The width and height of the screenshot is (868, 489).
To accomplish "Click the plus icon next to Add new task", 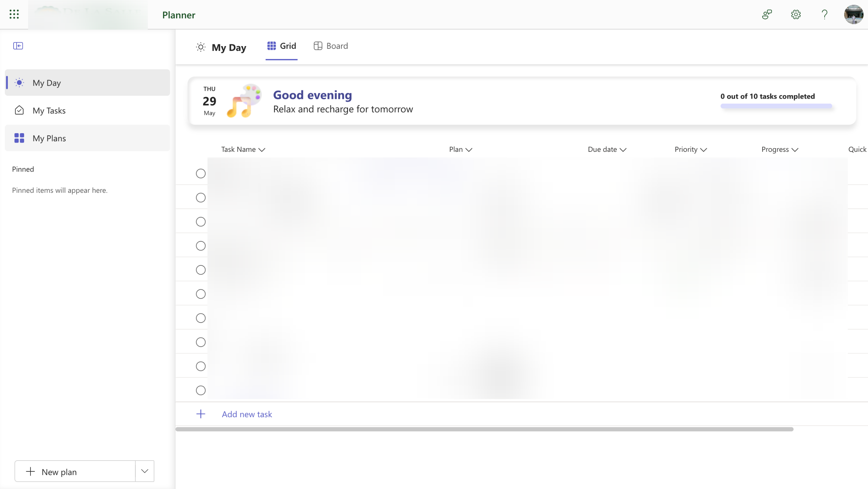I will point(200,414).
